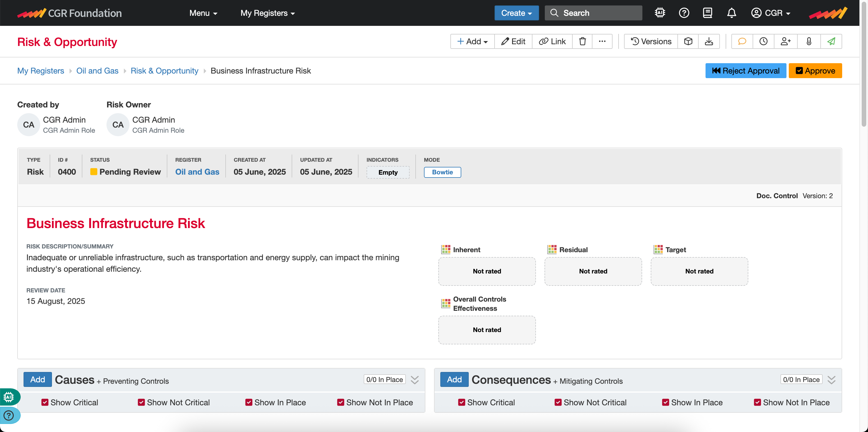The height and width of the screenshot is (432, 868).
Task: Click the delete trash icon
Action: (583, 41)
